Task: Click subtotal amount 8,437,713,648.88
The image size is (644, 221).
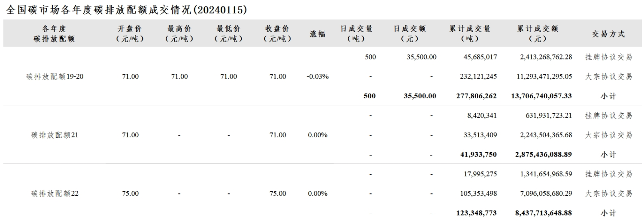Action: point(544,213)
